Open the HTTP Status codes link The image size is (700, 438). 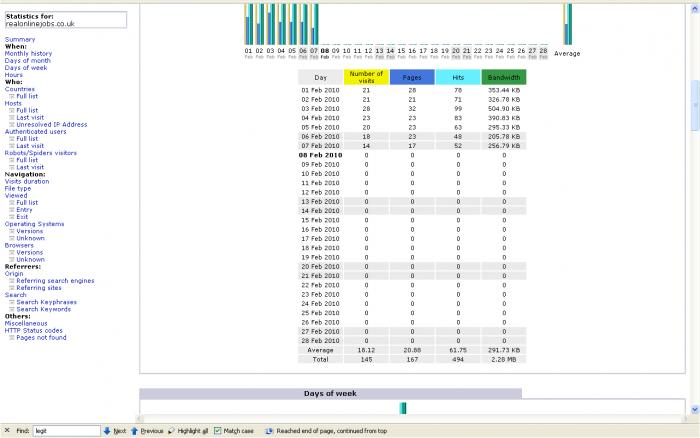coord(33,330)
